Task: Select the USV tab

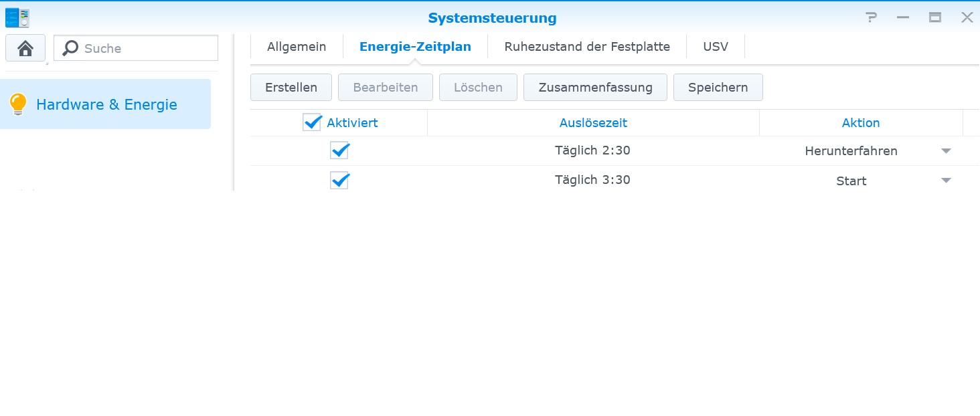Action: click(x=715, y=46)
